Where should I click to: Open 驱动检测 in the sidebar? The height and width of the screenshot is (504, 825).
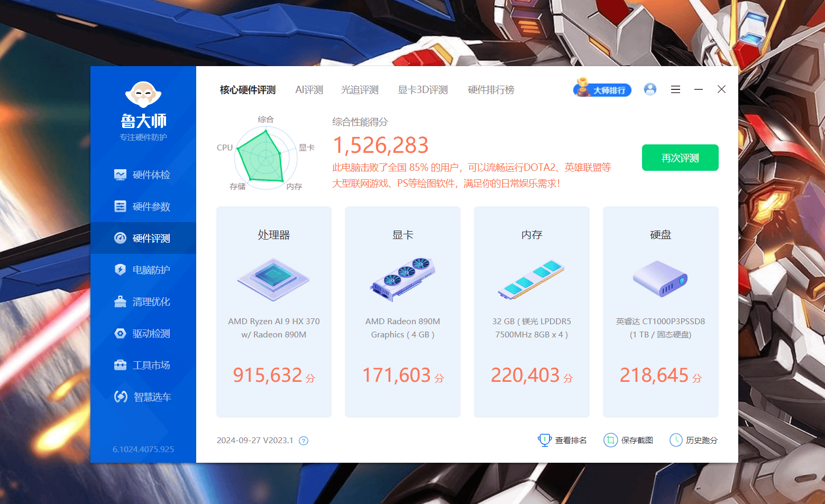[143, 333]
